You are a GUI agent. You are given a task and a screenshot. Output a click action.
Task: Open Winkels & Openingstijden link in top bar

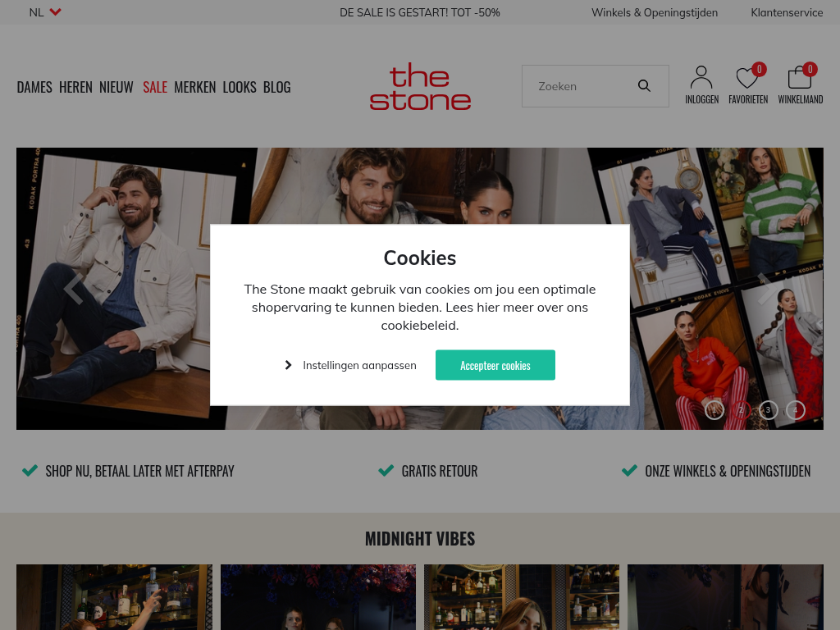coord(654,12)
